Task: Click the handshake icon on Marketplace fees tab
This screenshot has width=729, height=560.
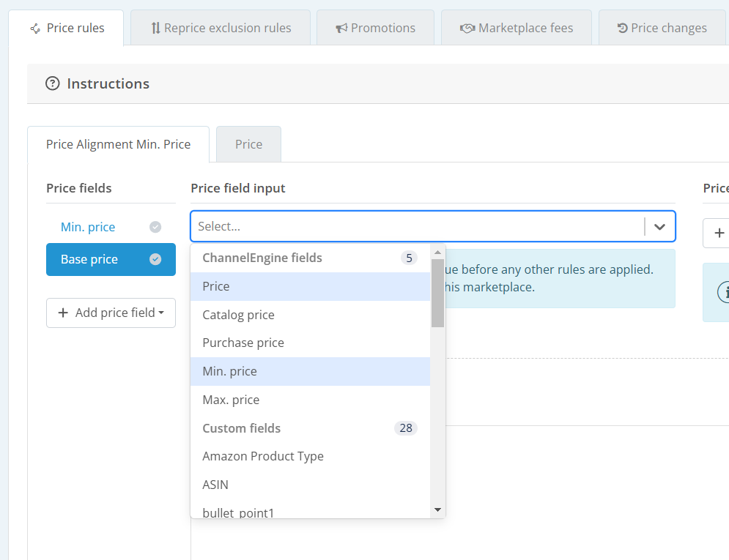Action: click(467, 28)
